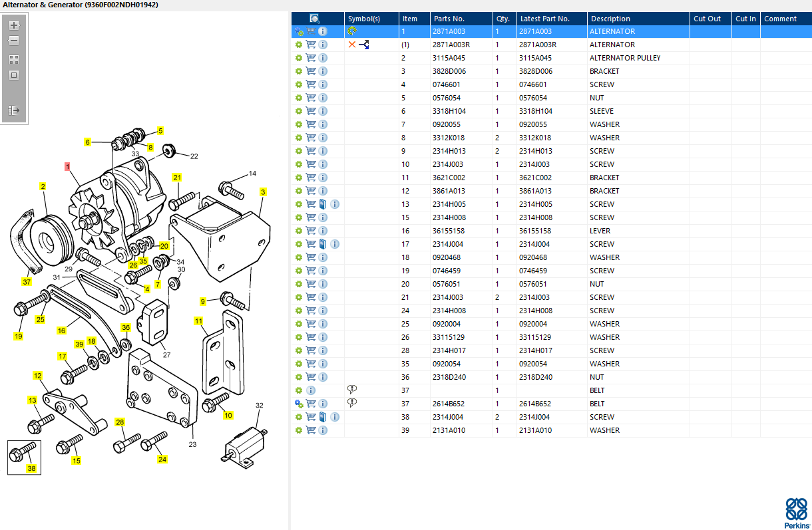Select the SLEEVE description cell
This screenshot has height=530, width=812.
click(638, 111)
